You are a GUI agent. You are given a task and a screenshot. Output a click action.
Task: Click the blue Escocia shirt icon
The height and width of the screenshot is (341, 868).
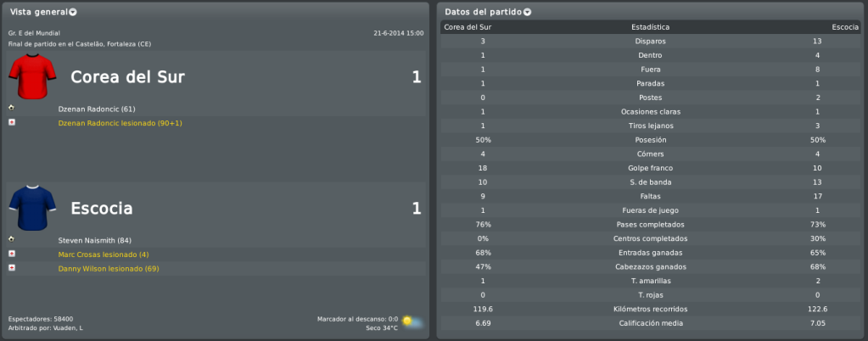32,208
